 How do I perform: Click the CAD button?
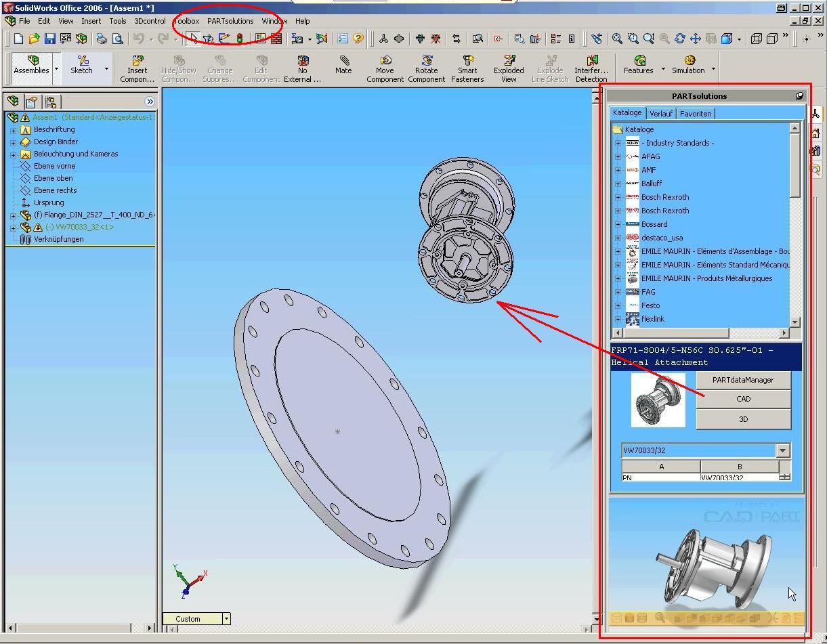point(743,399)
